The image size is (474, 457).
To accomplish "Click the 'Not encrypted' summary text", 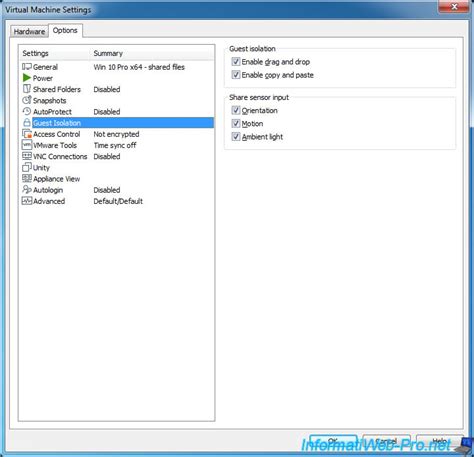I will pos(116,134).
